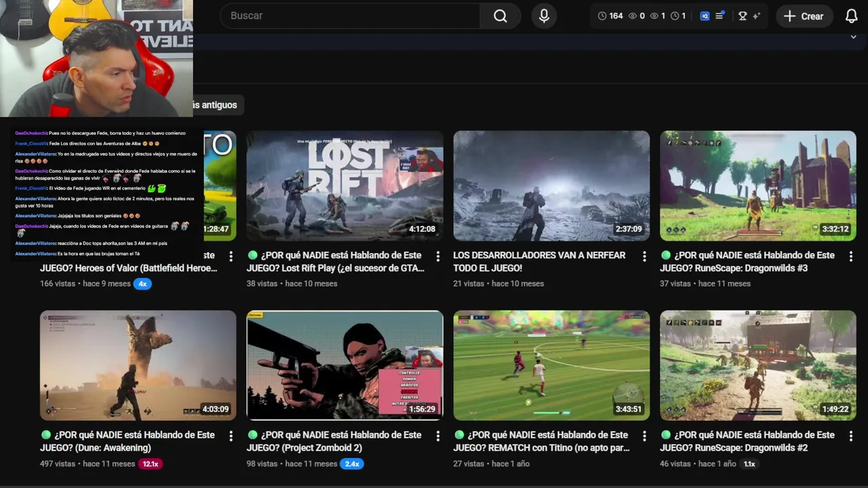Click '37 vistas · hace 11 meses' text
This screenshot has height=488, width=868.
pyautogui.click(x=705, y=284)
